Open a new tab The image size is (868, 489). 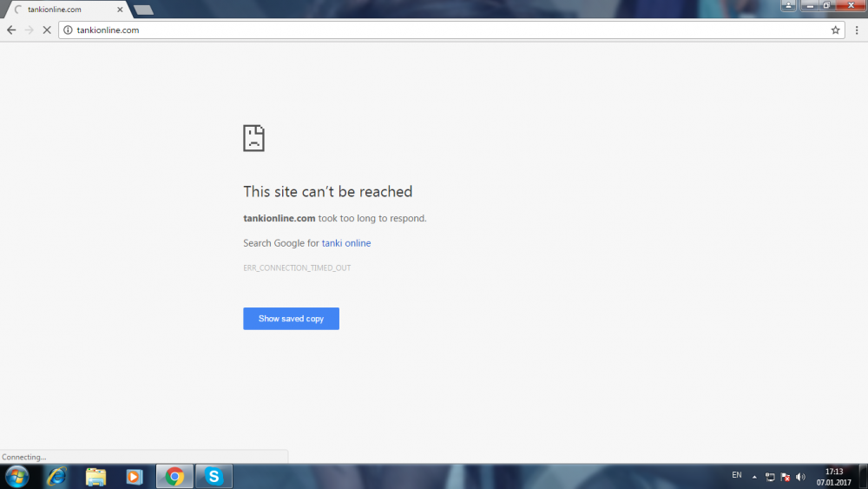click(x=143, y=10)
